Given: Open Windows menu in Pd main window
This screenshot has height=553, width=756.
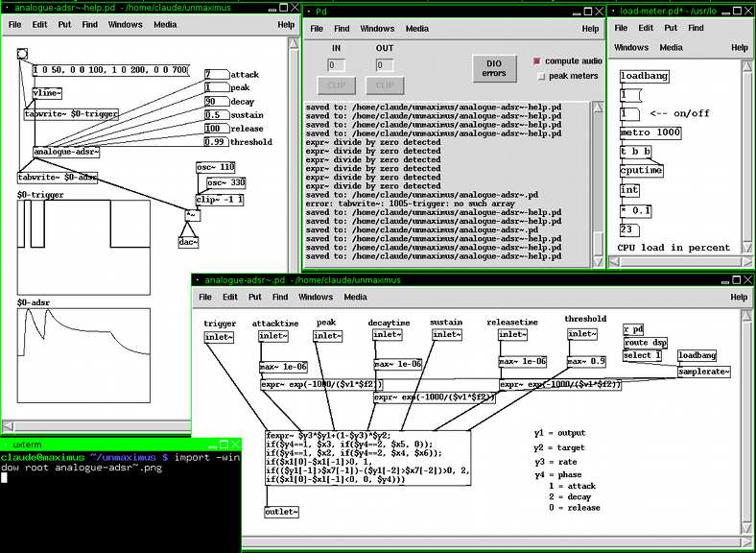Looking at the screenshot, I should coord(377,29).
